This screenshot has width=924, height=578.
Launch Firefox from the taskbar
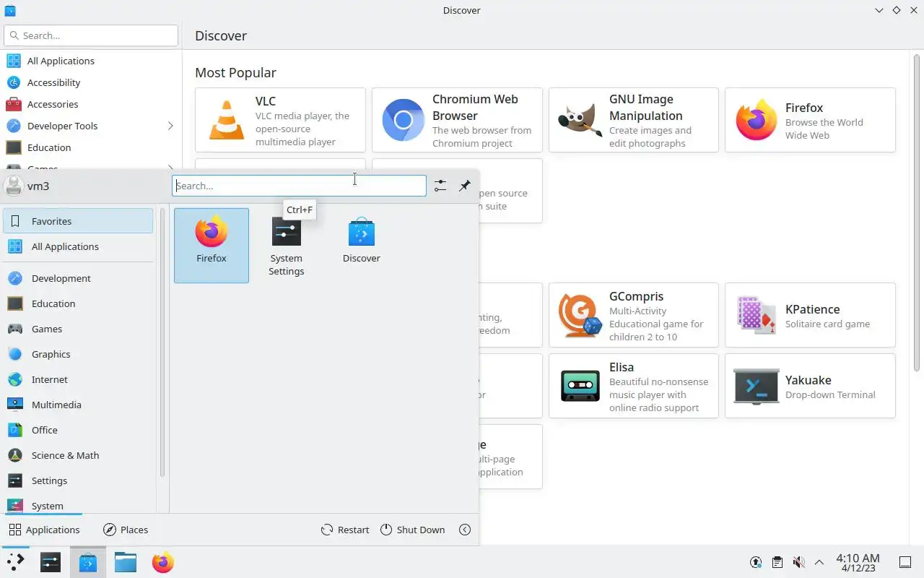coord(163,562)
